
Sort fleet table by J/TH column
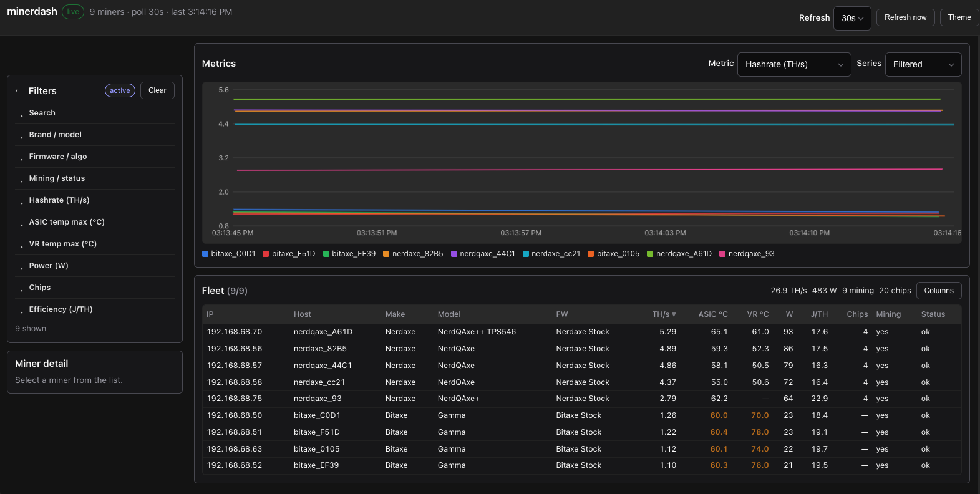819,314
